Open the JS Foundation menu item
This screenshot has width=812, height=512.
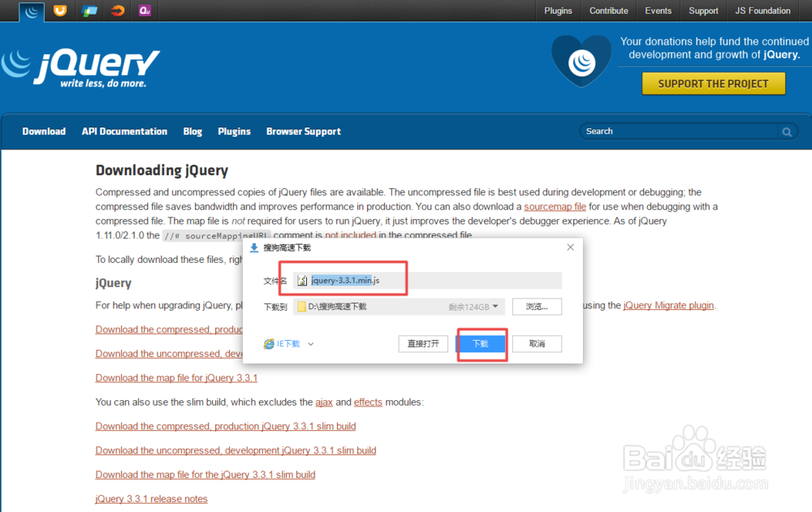[x=762, y=11]
